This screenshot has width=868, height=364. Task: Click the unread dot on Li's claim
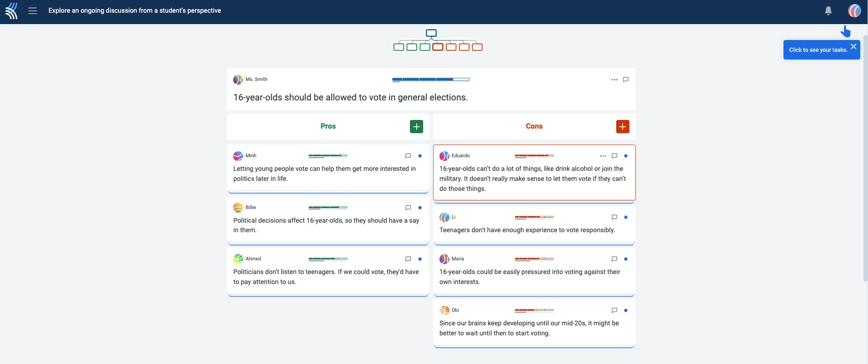(x=626, y=217)
